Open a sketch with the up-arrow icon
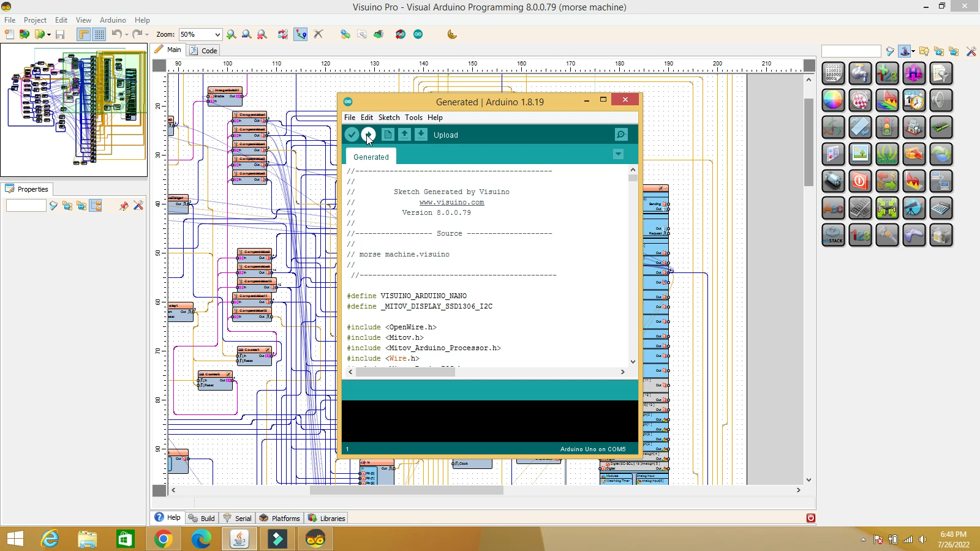This screenshot has height=551, width=980. [404, 135]
